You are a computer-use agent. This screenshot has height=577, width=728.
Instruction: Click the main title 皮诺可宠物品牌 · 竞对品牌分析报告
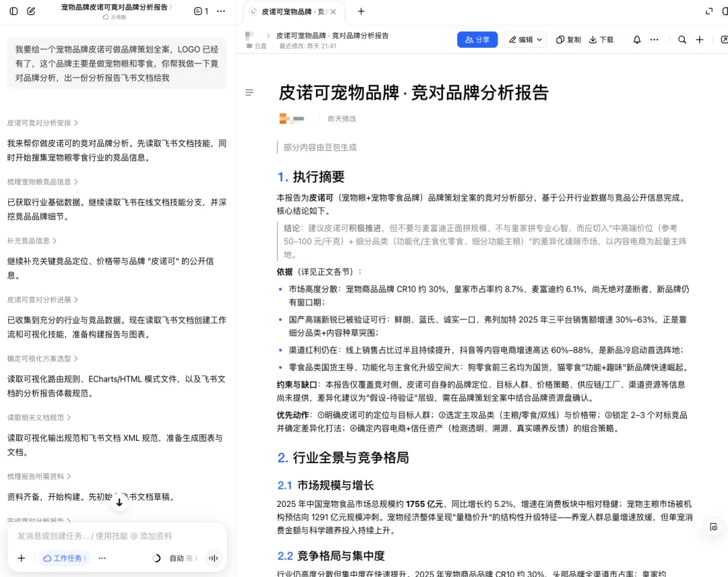tap(414, 93)
